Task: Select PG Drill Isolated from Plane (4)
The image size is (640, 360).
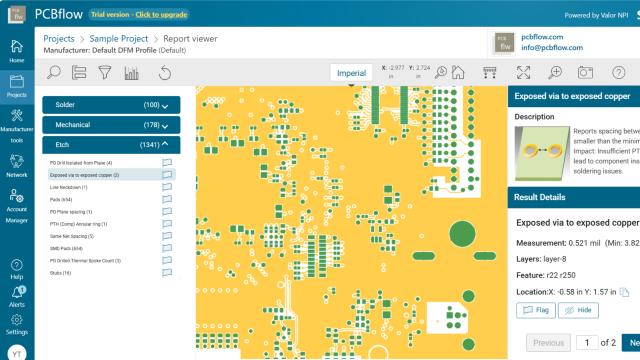Action: click(x=81, y=163)
